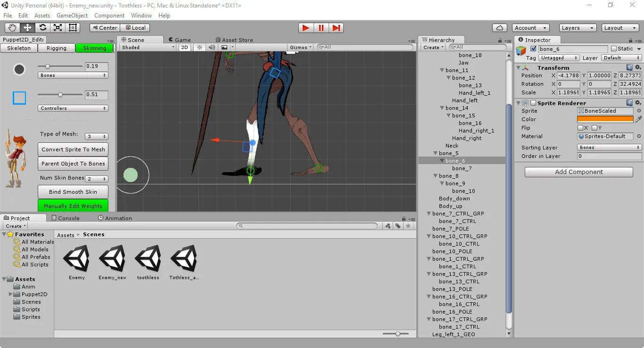
Task: Click the Pause button
Action: point(321,28)
